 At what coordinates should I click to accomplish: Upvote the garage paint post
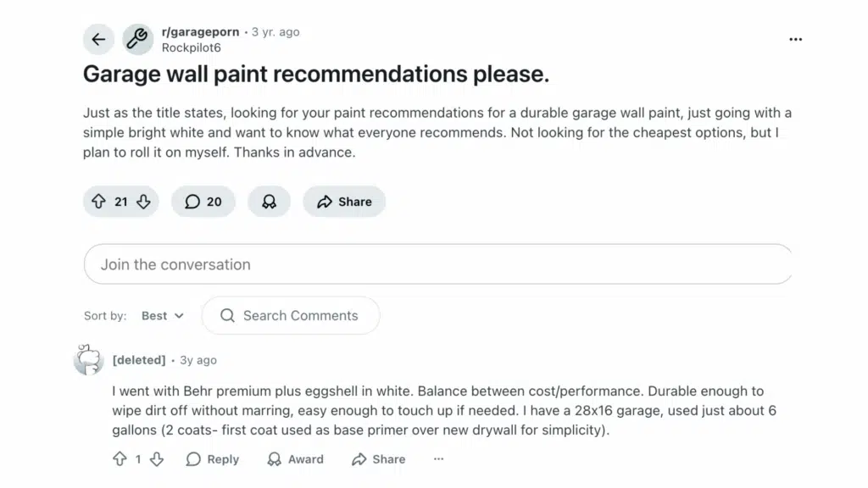coord(99,202)
